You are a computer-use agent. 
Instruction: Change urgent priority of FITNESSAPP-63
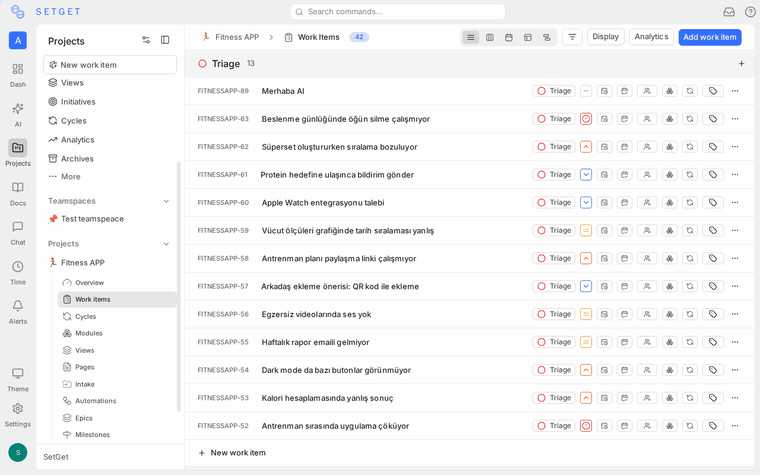[586, 119]
